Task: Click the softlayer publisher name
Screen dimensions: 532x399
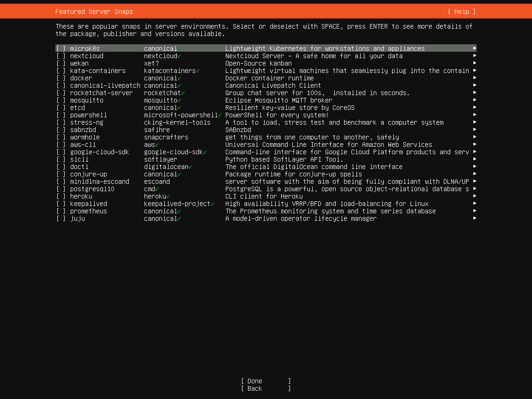Action: pos(161,159)
